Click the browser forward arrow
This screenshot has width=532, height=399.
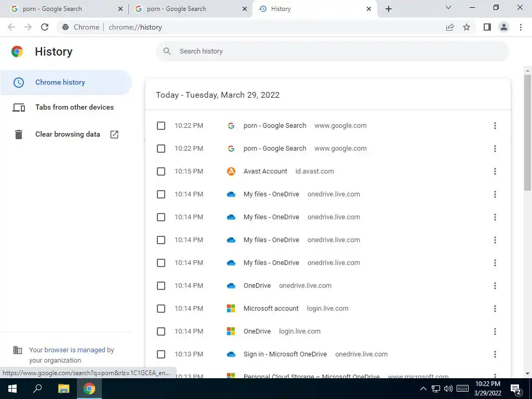click(x=28, y=27)
